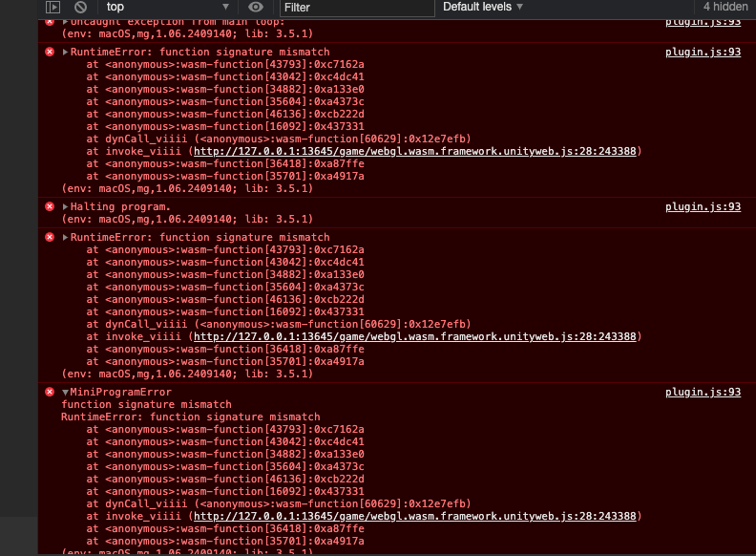Image resolution: width=756 pixels, height=556 pixels.
Task: Open unityweb.js link in first RuntimeError trace
Action: click(415, 151)
